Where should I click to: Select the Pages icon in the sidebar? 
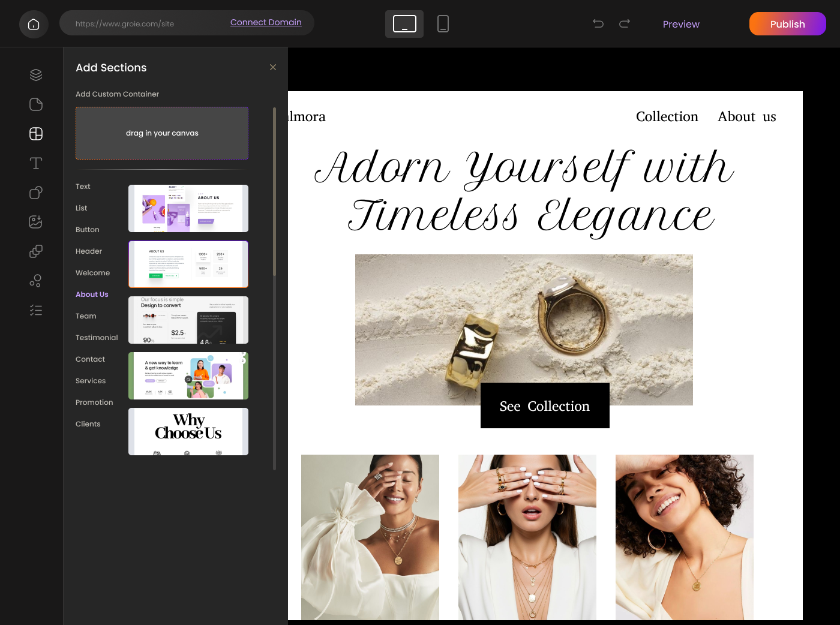tap(35, 104)
